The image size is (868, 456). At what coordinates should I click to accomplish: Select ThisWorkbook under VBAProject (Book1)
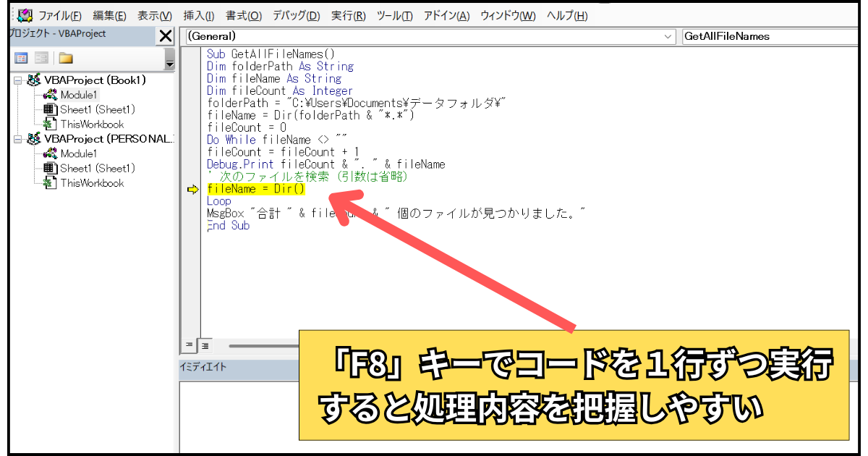click(91, 124)
